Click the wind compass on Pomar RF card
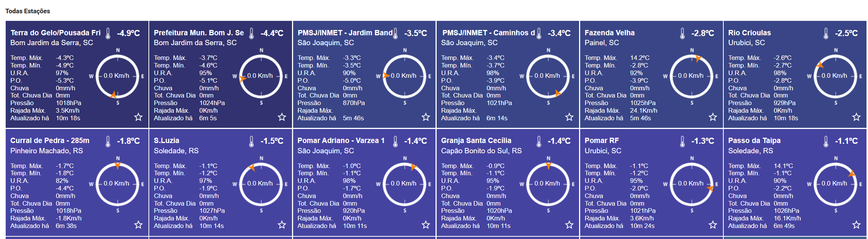868x239 pixels. [691, 184]
